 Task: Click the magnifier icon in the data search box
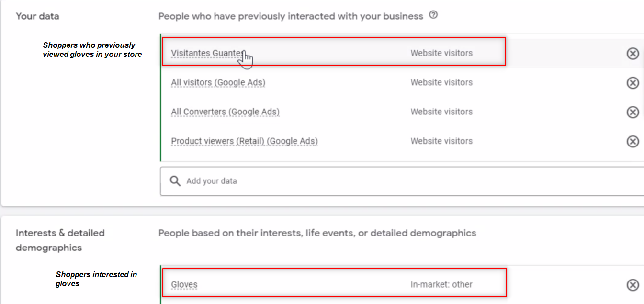tap(176, 181)
